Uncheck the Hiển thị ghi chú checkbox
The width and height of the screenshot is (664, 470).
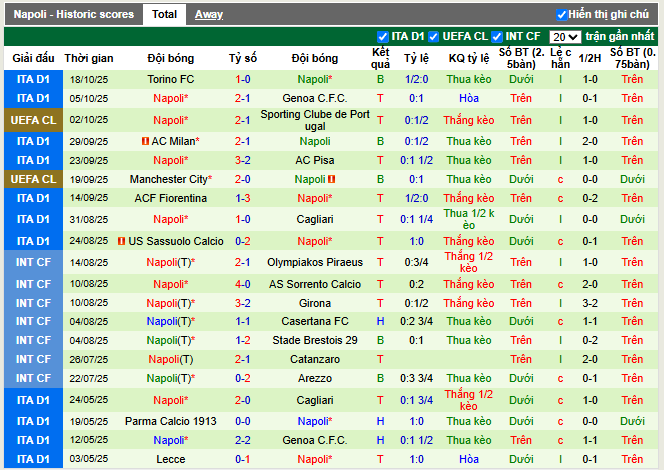[x=561, y=15]
